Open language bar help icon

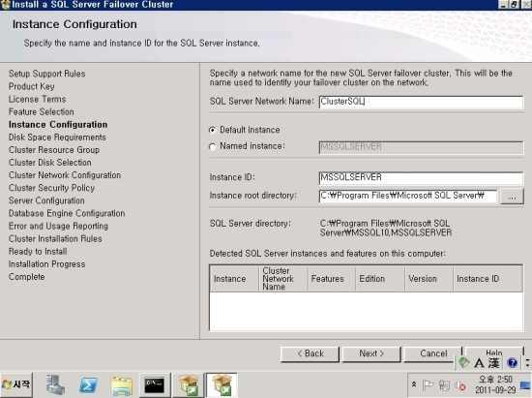pyautogui.click(x=512, y=363)
